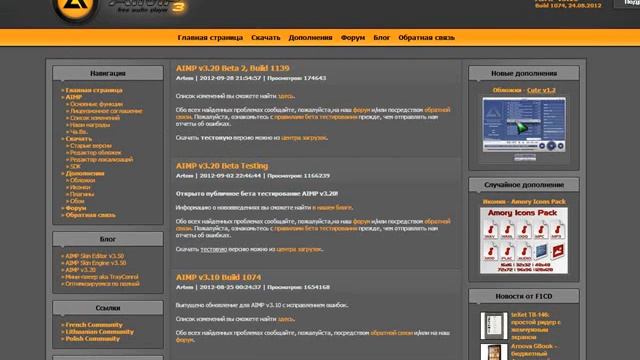Select Форум in the Навигация sidebar
The width and height of the screenshot is (640, 360).
pos(76,208)
